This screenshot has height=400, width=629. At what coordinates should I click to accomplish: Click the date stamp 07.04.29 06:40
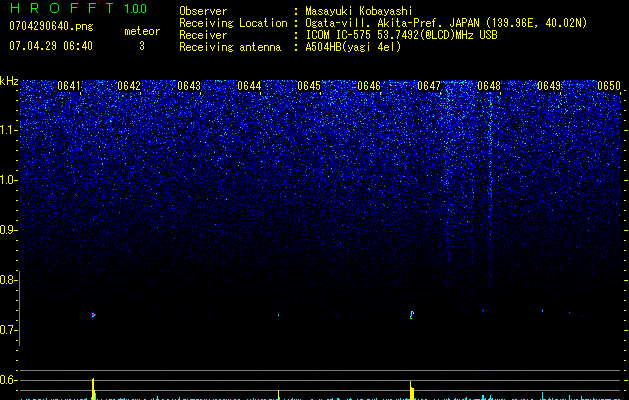tap(51, 46)
